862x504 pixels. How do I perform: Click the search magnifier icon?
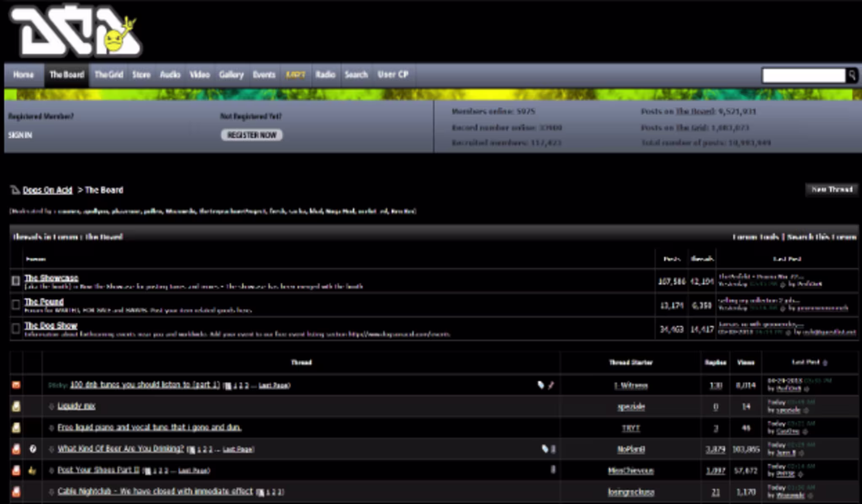point(852,75)
